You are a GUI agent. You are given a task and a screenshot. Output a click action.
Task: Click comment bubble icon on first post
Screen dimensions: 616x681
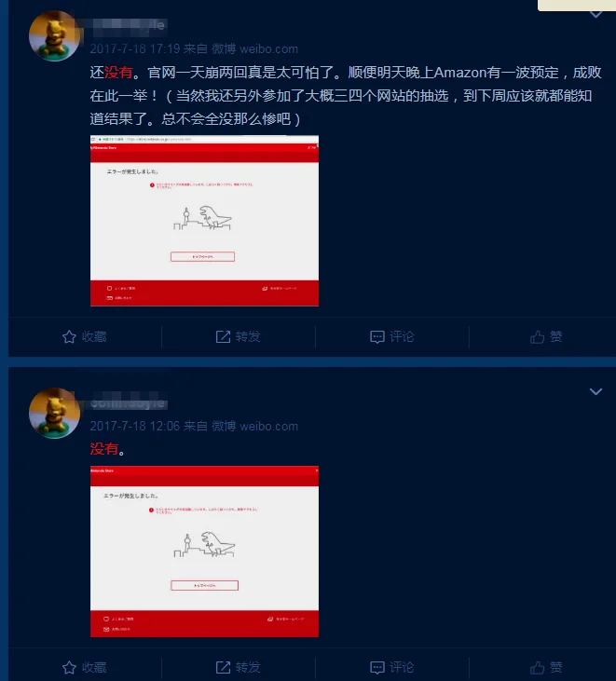[x=377, y=337]
